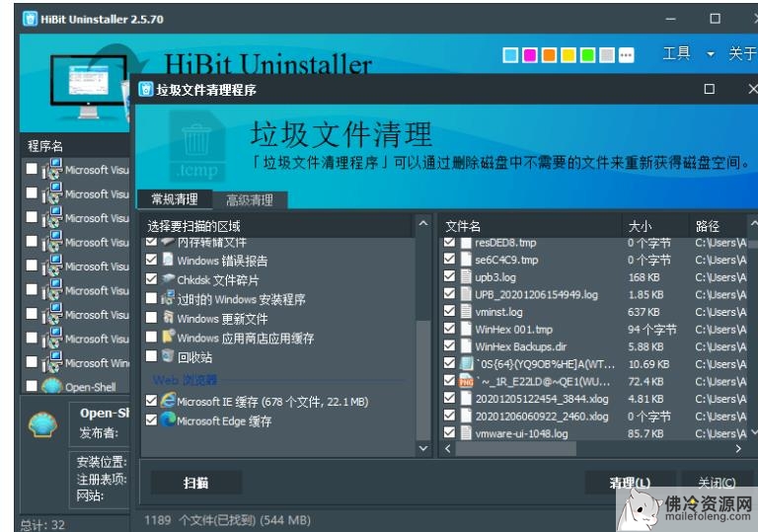Click the Recycle Bin (回收站) icon
Image resolution: width=758 pixels, height=532 pixels.
pos(168,356)
